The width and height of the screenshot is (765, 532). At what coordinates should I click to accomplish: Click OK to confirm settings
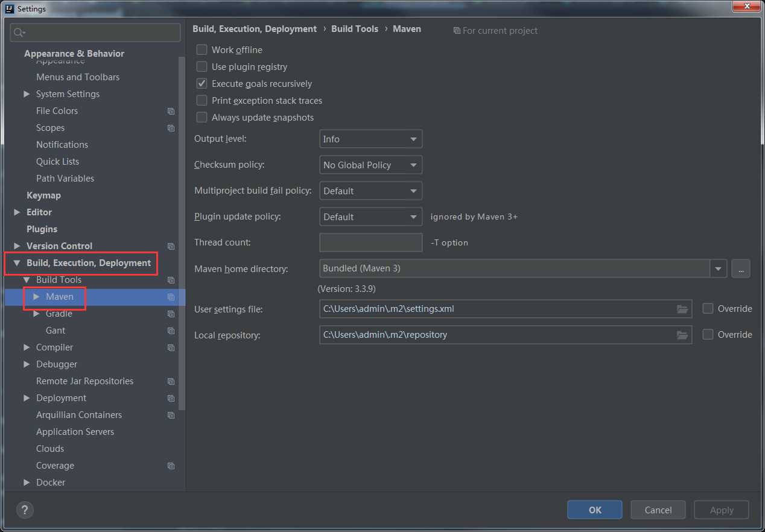tap(595, 510)
